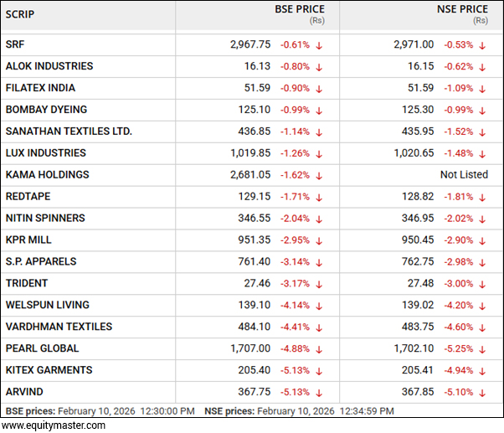Select the VARDHMAN TEXTILES scrip name

pos(59,327)
